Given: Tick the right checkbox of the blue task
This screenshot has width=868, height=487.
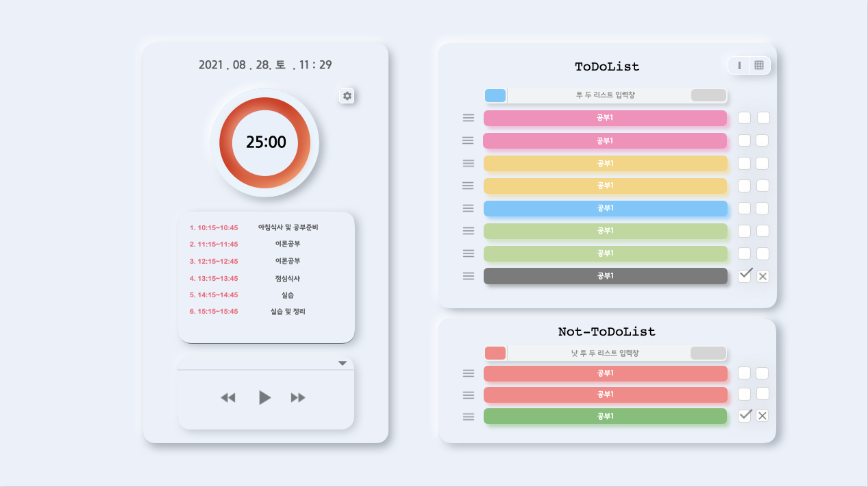Looking at the screenshot, I should tap(762, 208).
